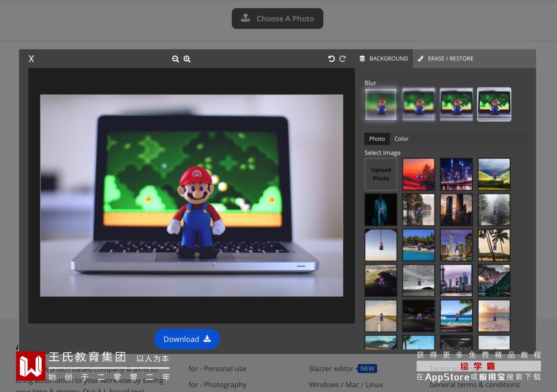This screenshot has height=392, width=557.
Task: Select the rocky mountain lake background
Action: point(494,280)
